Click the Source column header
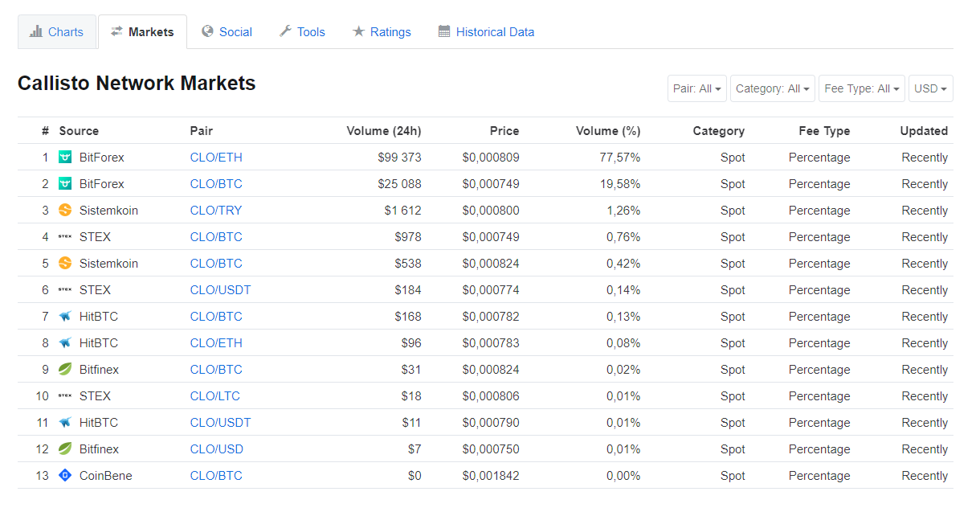Image resolution: width=980 pixels, height=512 pixels. [79, 131]
